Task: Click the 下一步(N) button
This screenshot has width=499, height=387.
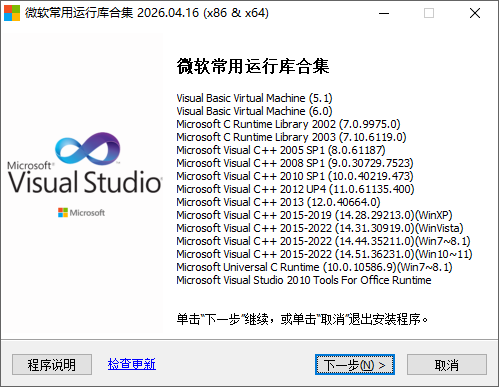Action: pyautogui.click(x=355, y=365)
